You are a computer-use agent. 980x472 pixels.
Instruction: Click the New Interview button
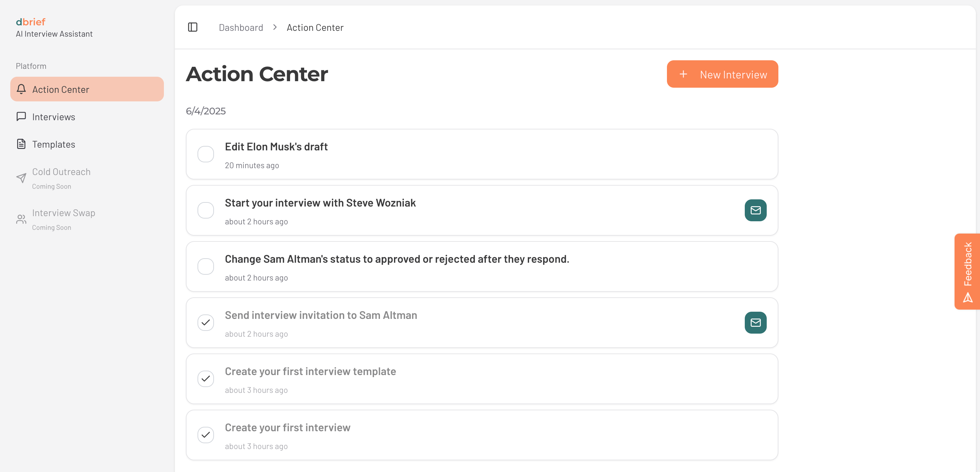(722, 74)
